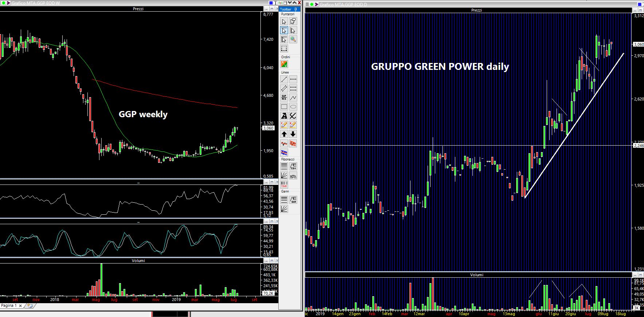Image resolution: width=644 pixels, height=317 pixels.
Task: Click the 70,2K volume label
Action: (x=268, y=293)
